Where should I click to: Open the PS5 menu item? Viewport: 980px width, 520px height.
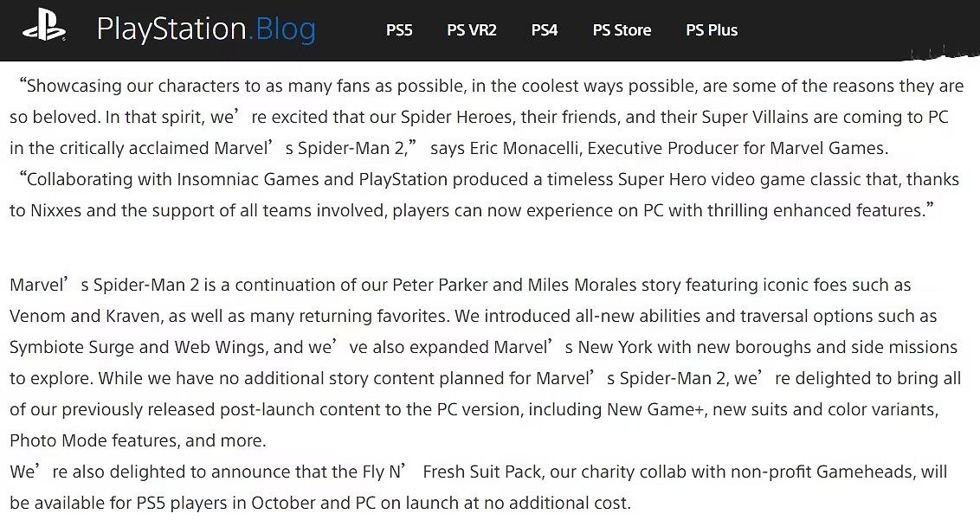pos(399,30)
